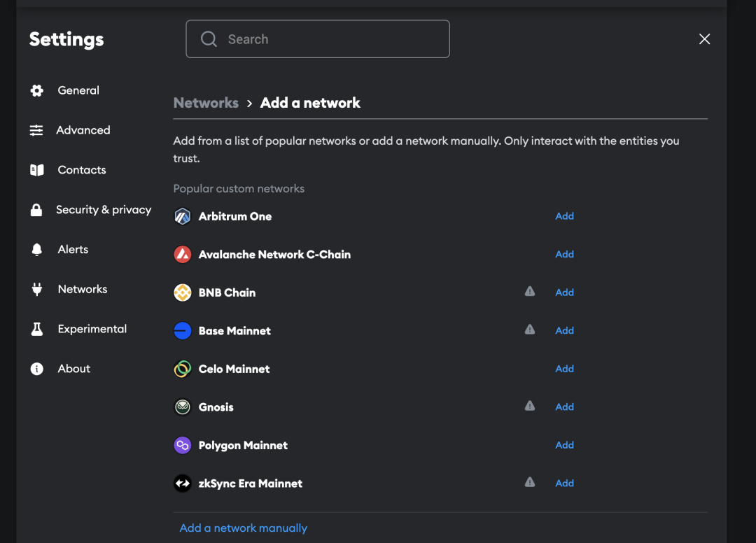Click the Celo Mainnet ring logo
Image resolution: width=756 pixels, height=543 pixels.
pyautogui.click(x=182, y=369)
